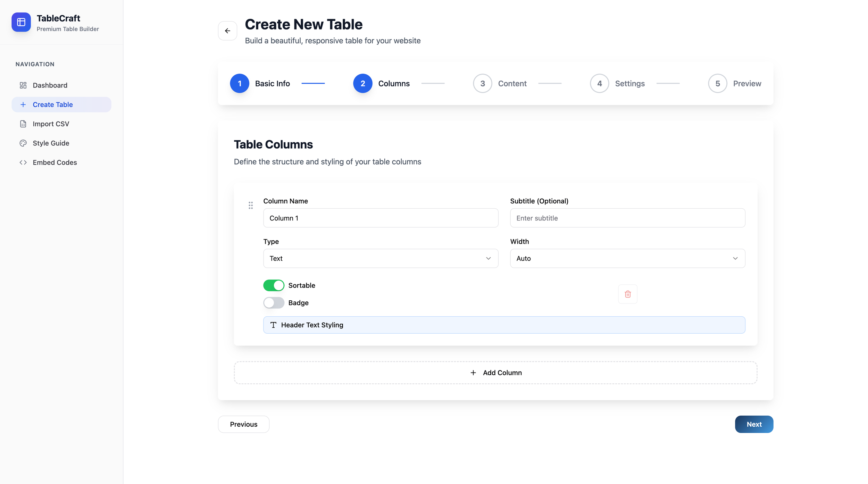
Task: Click the plus icon beside Create Table
Action: click(x=23, y=104)
